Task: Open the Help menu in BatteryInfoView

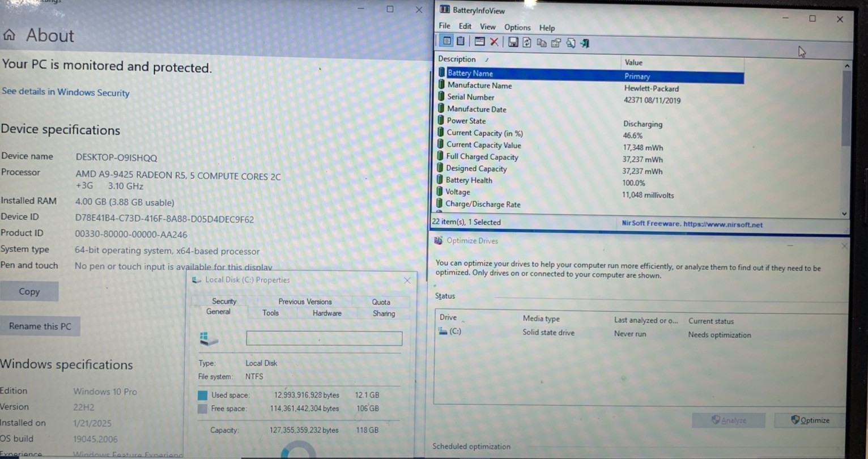Action: tap(547, 28)
